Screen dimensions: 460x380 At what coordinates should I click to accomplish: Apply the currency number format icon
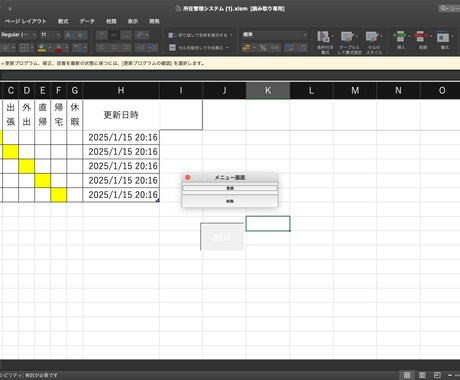point(246,48)
